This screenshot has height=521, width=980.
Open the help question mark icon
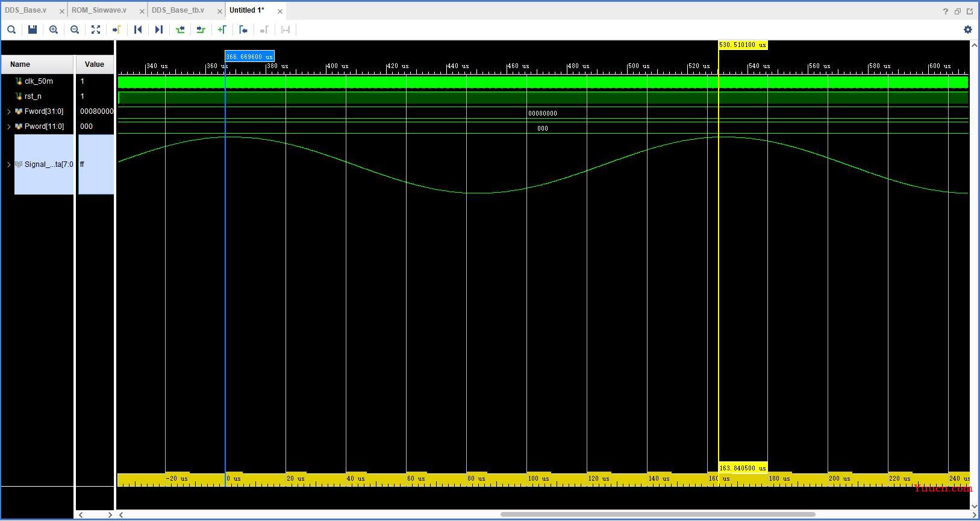pos(945,11)
